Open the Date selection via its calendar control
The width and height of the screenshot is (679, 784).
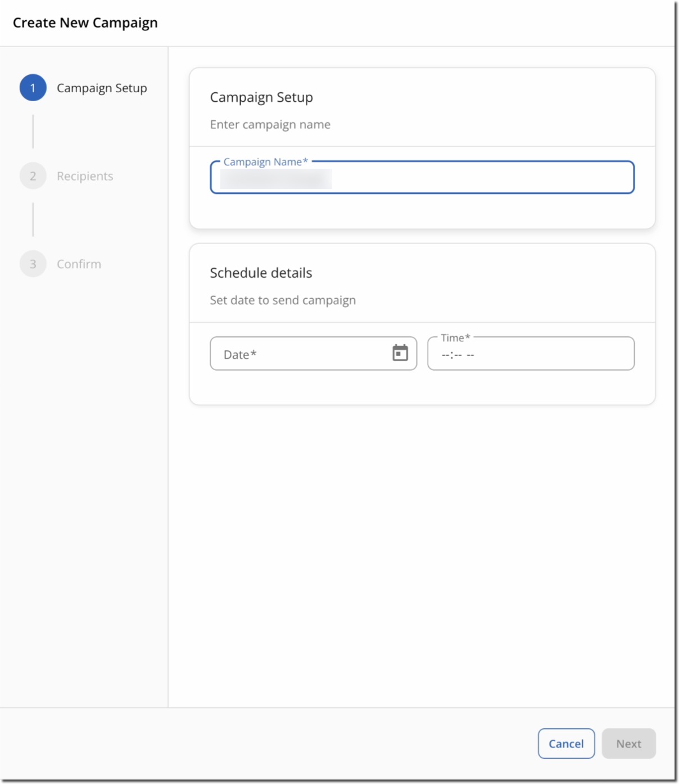click(400, 353)
